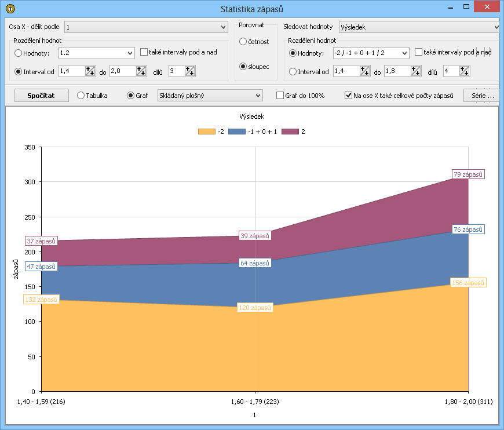
Task: Click stepper icon of left 'do' 2,0 field
Action: point(141,71)
